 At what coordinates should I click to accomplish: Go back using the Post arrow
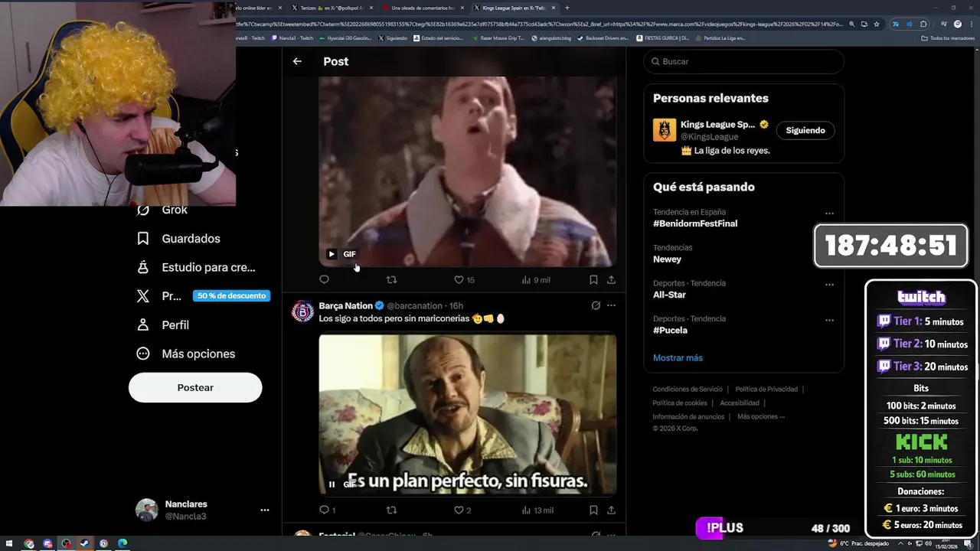point(297,61)
